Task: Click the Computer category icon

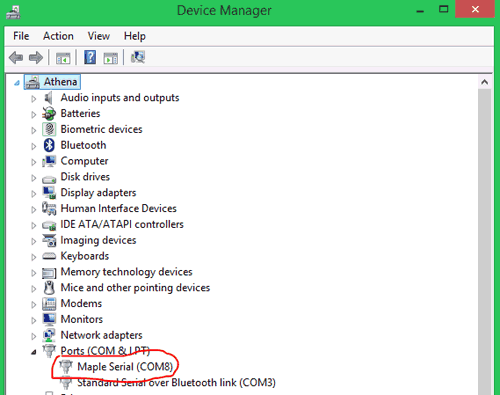Action: click(x=49, y=161)
